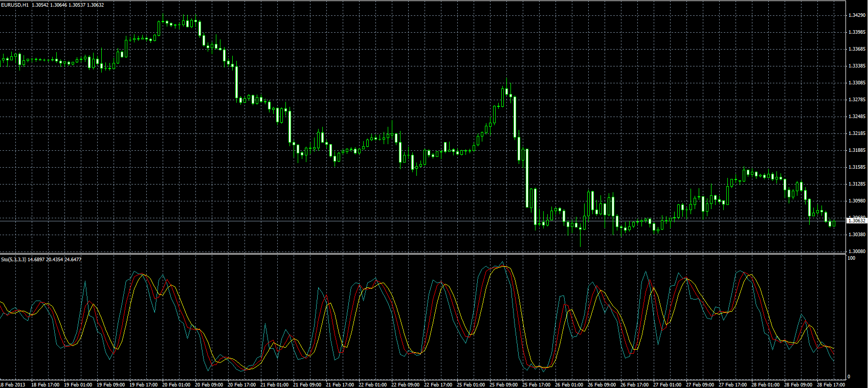Click the 28 Feb 17:00 time label

tap(831, 385)
